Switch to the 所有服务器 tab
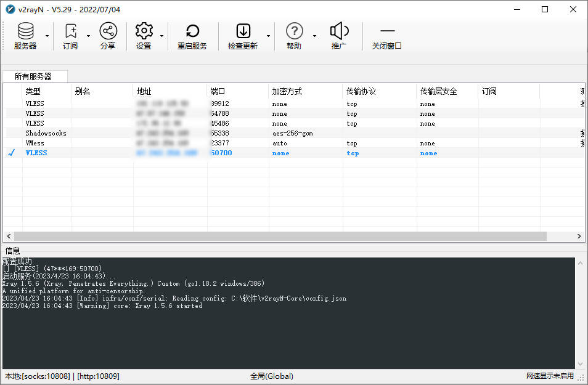The width and height of the screenshot is (588, 385). coord(33,76)
